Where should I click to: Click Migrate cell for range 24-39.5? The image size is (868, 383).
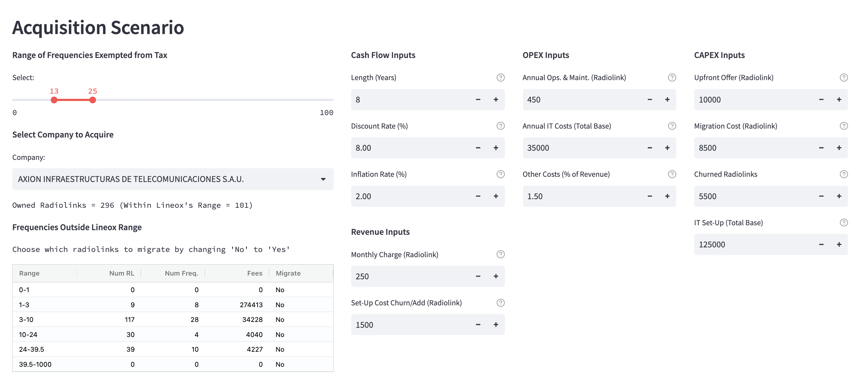click(300, 349)
